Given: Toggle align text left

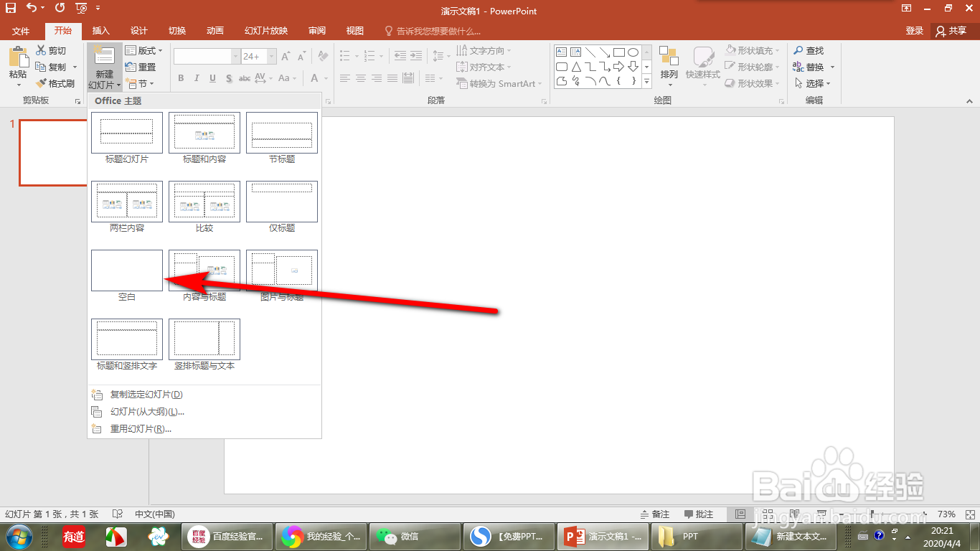Looking at the screenshot, I should click(x=345, y=78).
